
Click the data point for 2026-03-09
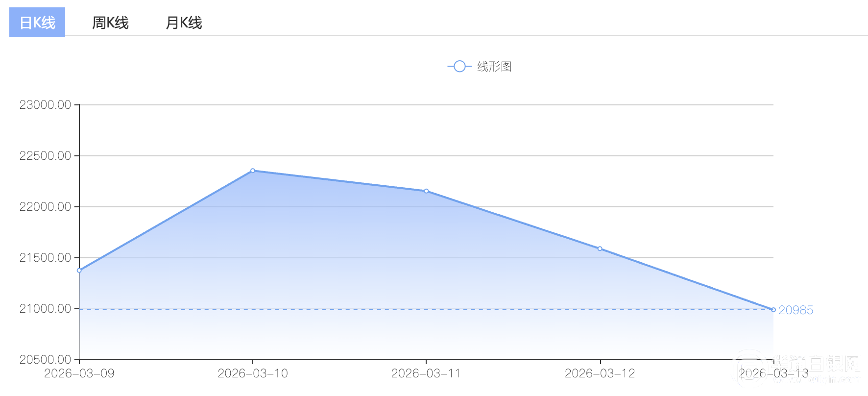[79, 271]
